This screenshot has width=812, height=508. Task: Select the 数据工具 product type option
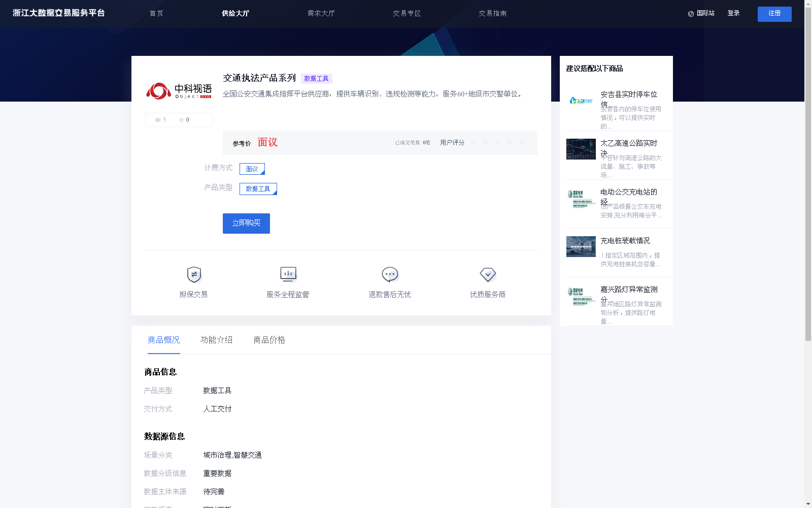click(258, 189)
